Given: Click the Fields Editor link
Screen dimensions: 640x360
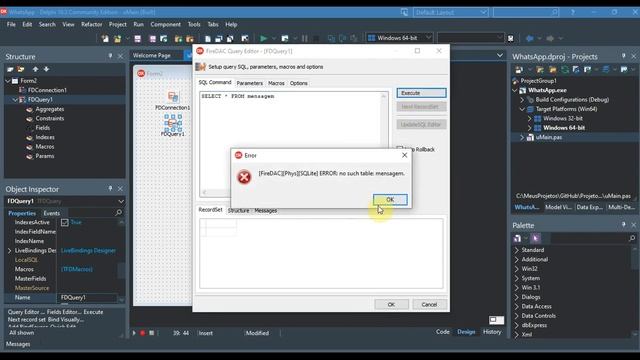Looking at the screenshot, I should [x=64, y=312].
